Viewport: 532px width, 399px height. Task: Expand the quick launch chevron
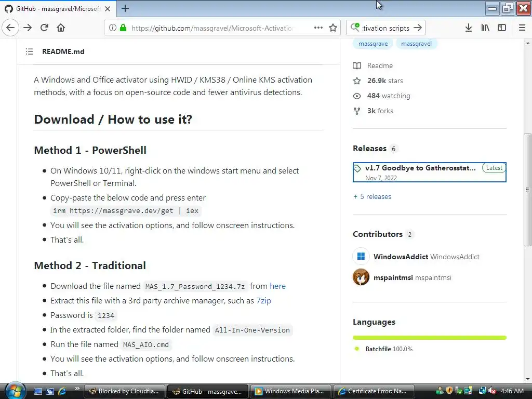[x=77, y=389]
